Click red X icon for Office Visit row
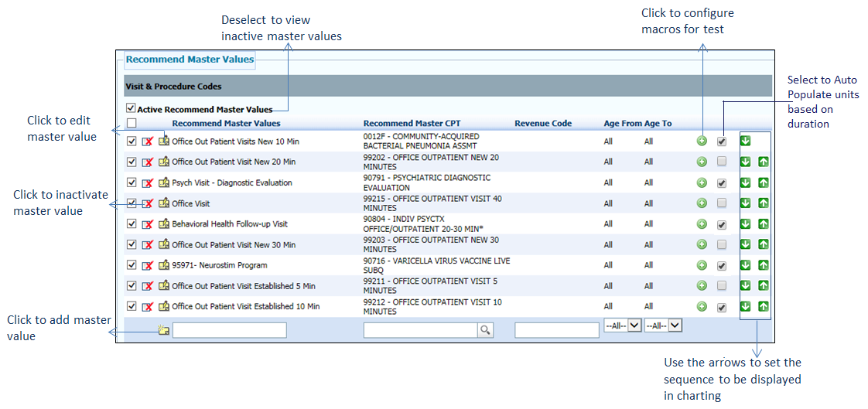This screenshot has width=868, height=409. [147, 204]
